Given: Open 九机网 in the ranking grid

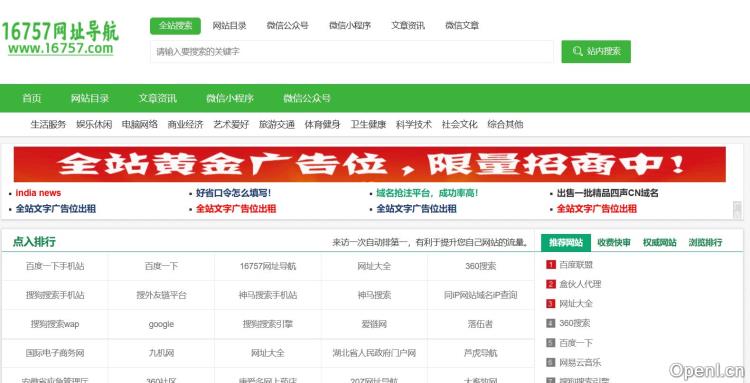Looking at the screenshot, I should pos(161,354).
